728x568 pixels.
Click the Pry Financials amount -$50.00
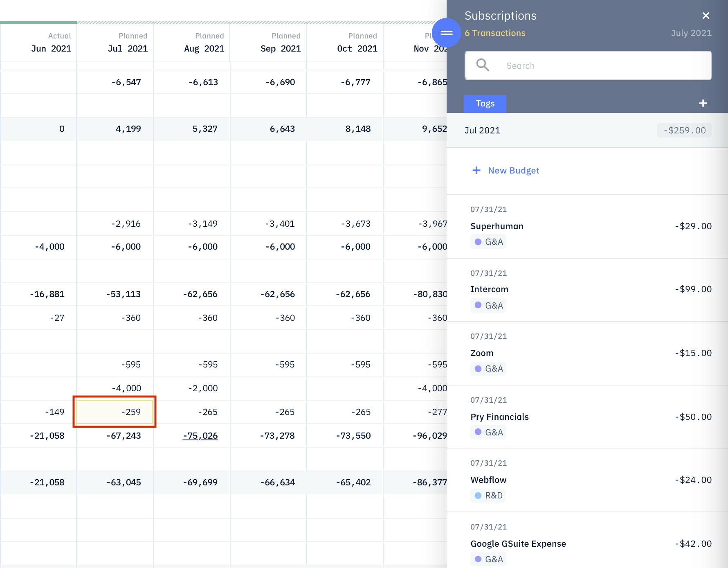tap(693, 417)
